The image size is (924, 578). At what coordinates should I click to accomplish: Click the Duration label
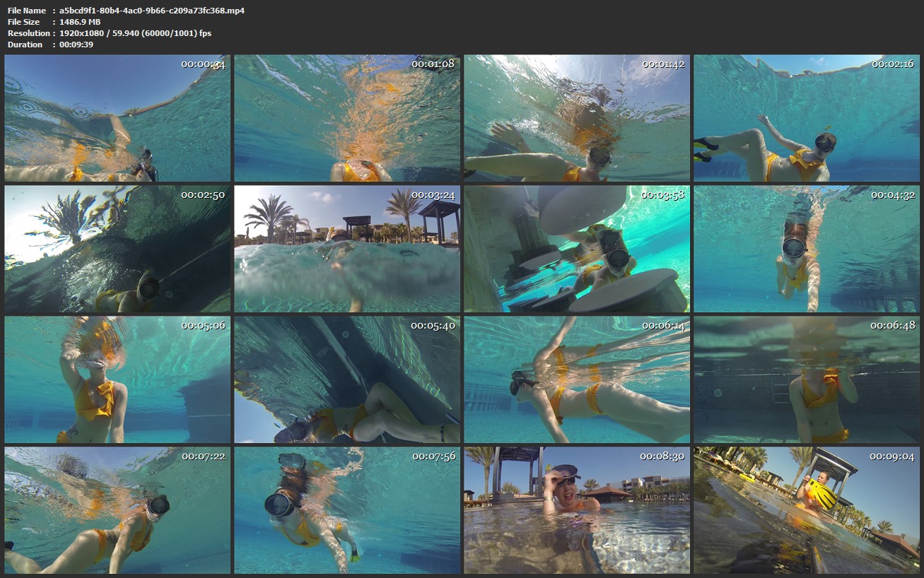point(25,45)
